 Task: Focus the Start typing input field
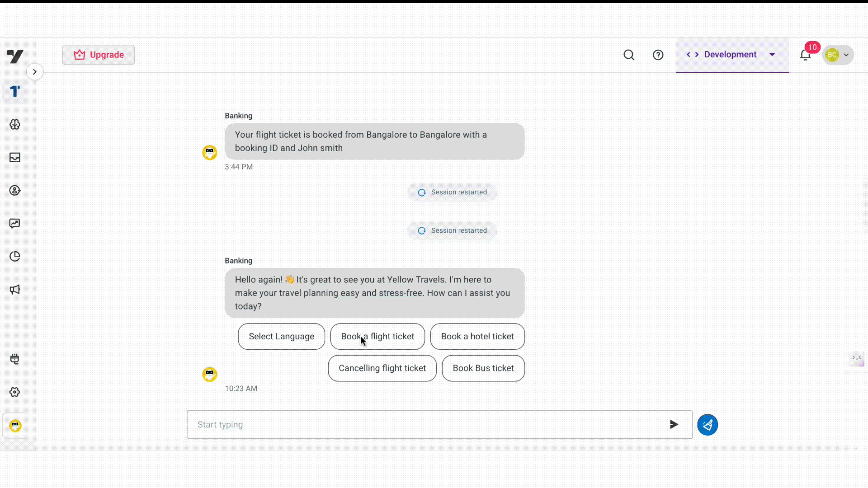425,424
